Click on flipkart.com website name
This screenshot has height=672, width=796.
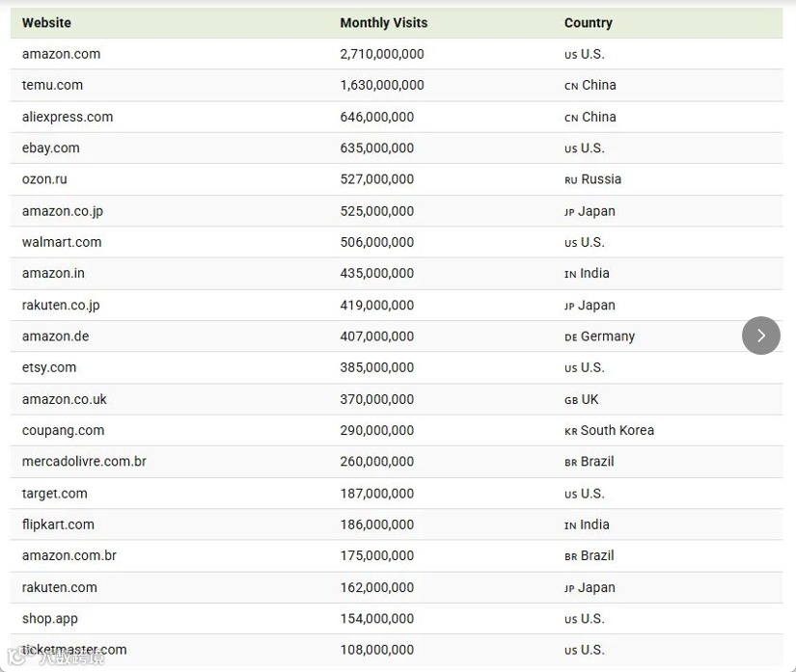[x=58, y=524]
